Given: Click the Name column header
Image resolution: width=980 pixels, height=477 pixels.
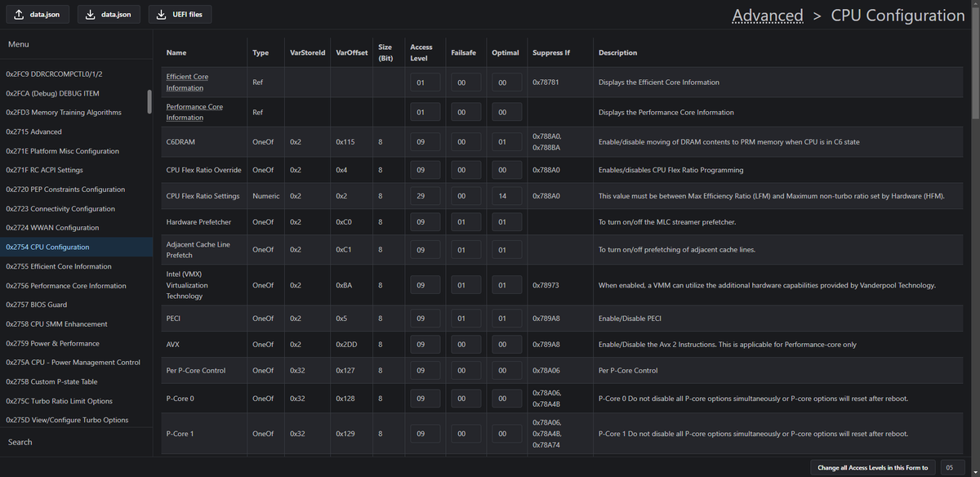Looking at the screenshot, I should click(x=176, y=53).
